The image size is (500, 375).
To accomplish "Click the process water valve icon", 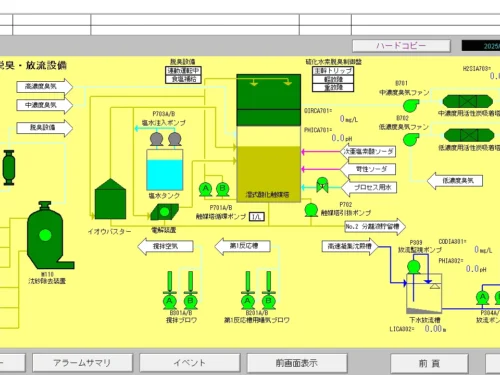I will point(322,185).
